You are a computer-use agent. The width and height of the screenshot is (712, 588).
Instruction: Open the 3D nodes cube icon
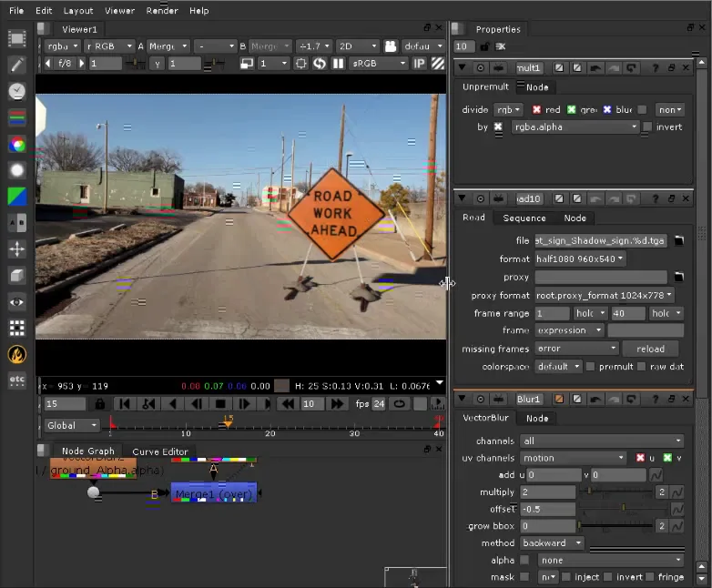pyautogui.click(x=16, y=275)
